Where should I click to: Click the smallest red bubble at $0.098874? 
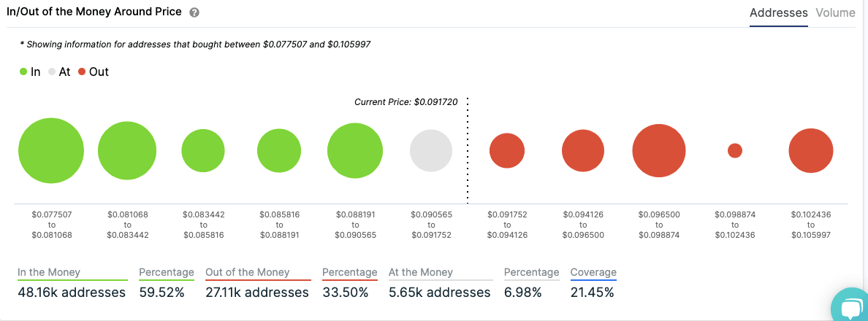point(735,150)
